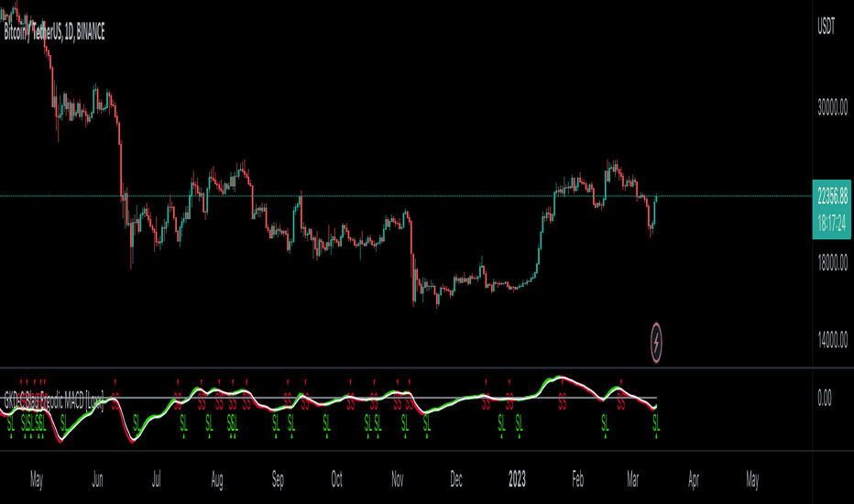The height and width of the screenshot is (504, 854).
Task: Click the Dec label on time axis
Action: [x=456, y=479]
